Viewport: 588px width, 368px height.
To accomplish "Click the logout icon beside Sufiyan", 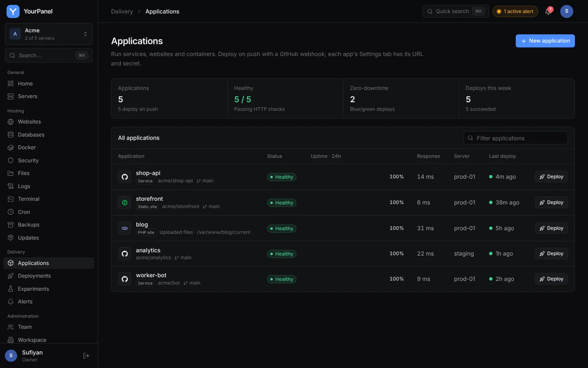I will coord(86,356).
